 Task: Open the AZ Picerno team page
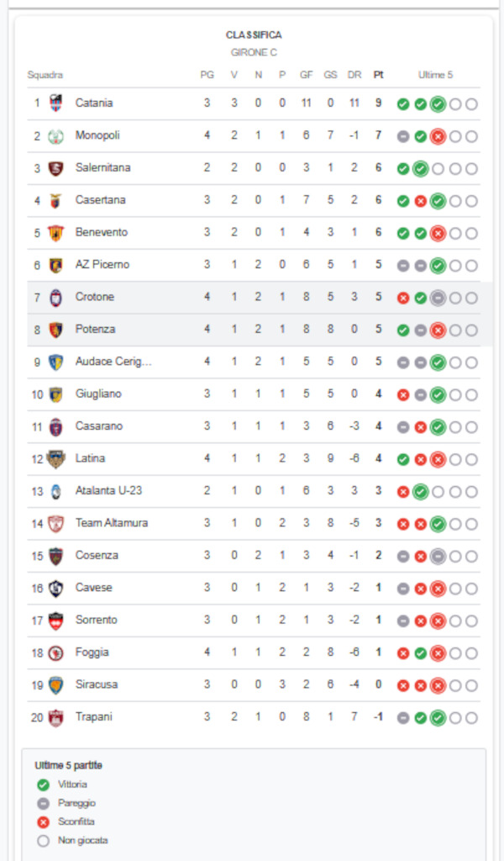point(102,265)
